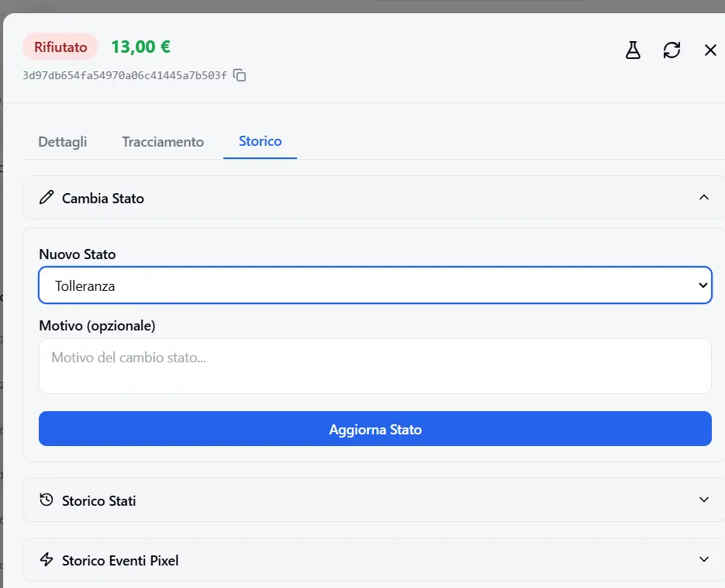Click the Motivo (opzionale) label
This screenshot has width=725, height=588.
[97, 326]
